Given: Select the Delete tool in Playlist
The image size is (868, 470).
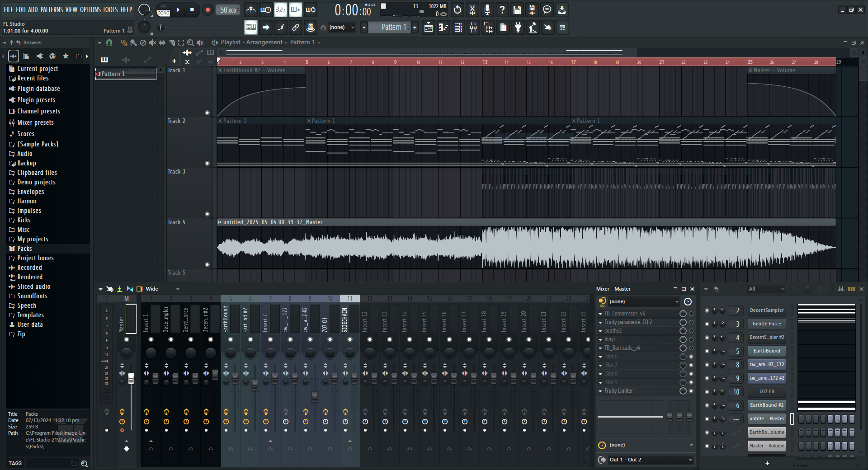Looking at the screenshot, I should (x=143, y=42).
